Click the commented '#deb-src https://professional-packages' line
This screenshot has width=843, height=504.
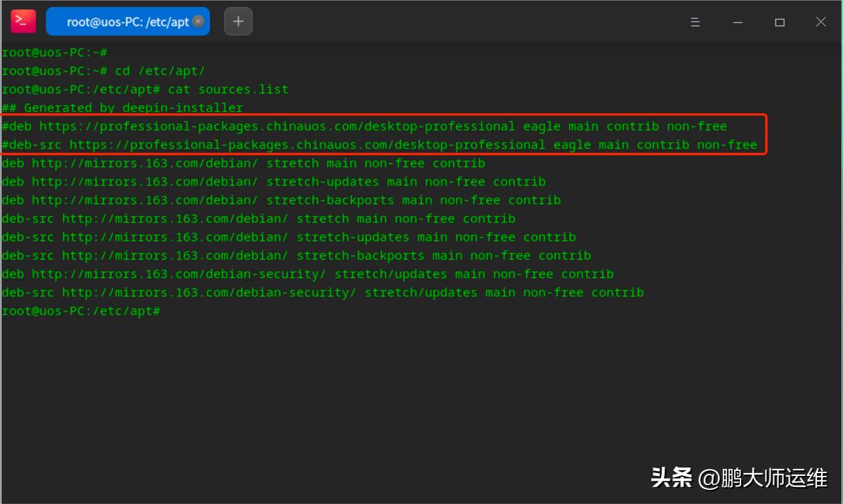coord(379,145)
